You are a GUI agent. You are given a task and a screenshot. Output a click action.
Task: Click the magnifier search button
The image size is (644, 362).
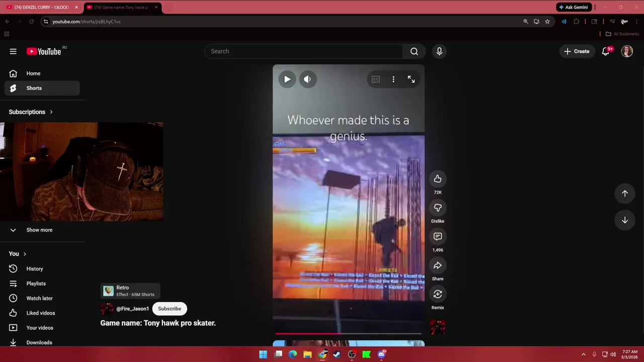414,51
